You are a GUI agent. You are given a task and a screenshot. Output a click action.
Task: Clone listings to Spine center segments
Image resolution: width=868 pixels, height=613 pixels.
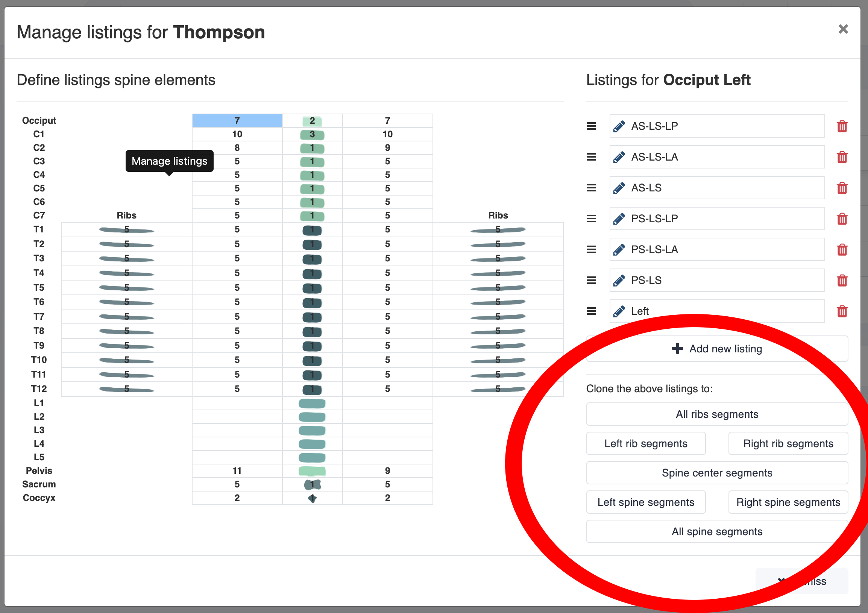coord(717,473)
